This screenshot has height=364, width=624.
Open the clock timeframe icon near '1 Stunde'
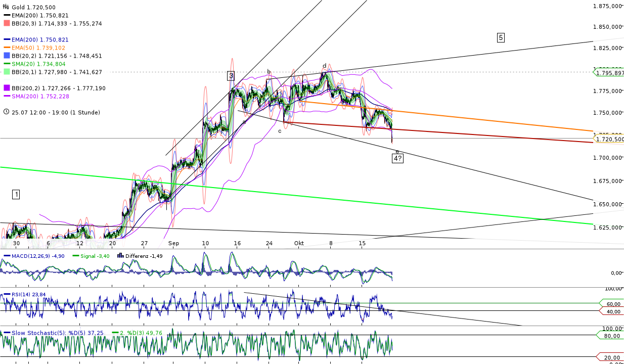[x=7, y=112]
